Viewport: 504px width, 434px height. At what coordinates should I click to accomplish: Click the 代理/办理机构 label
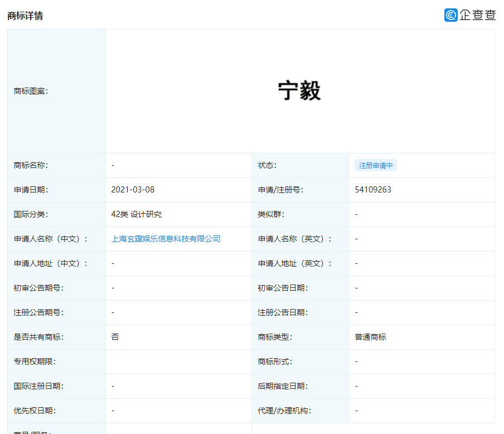point(284,411)
